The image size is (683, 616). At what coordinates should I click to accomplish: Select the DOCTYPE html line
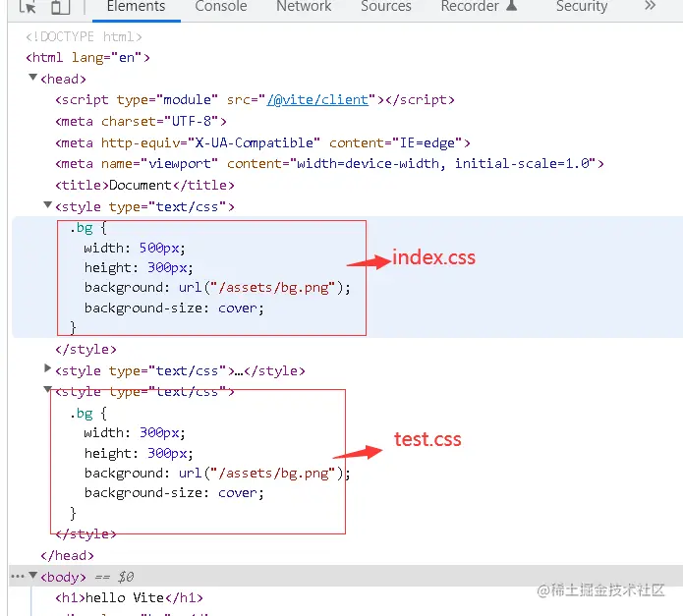coord(84,36)
